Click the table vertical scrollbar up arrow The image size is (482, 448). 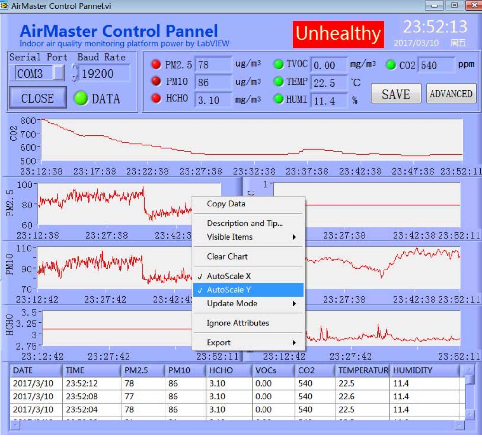[469, 370]
